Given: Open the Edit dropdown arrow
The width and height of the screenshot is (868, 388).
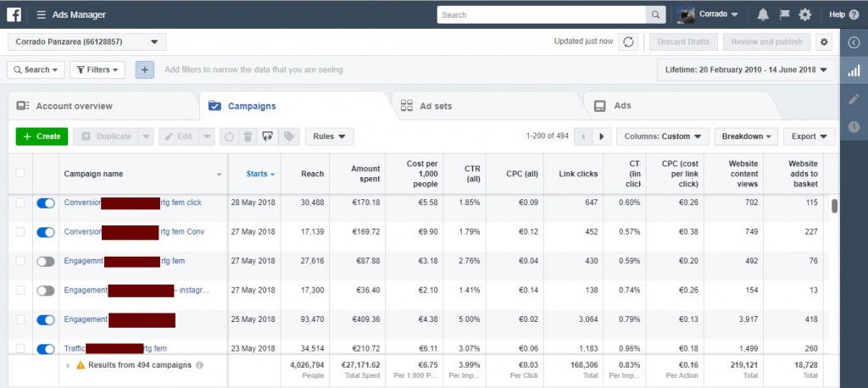Looking at the screenshot, I should 207,136.
